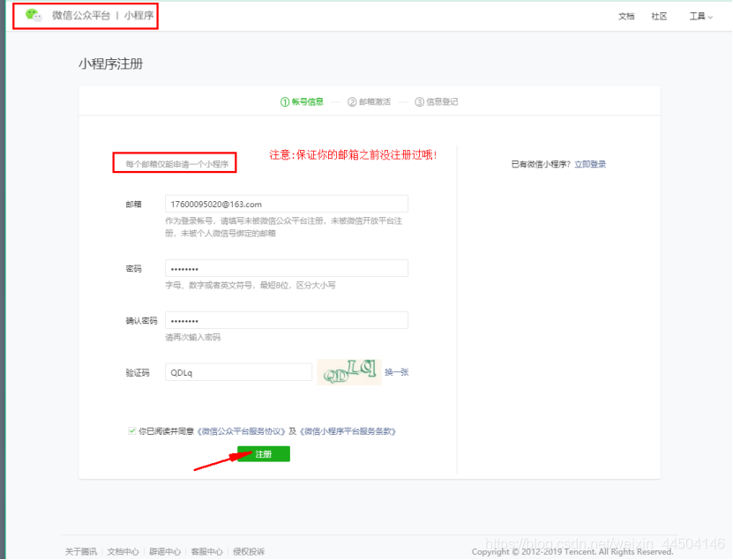Click the captcha image QDLq
This screenshot has height=560, width=733.
tap(349, 372)
